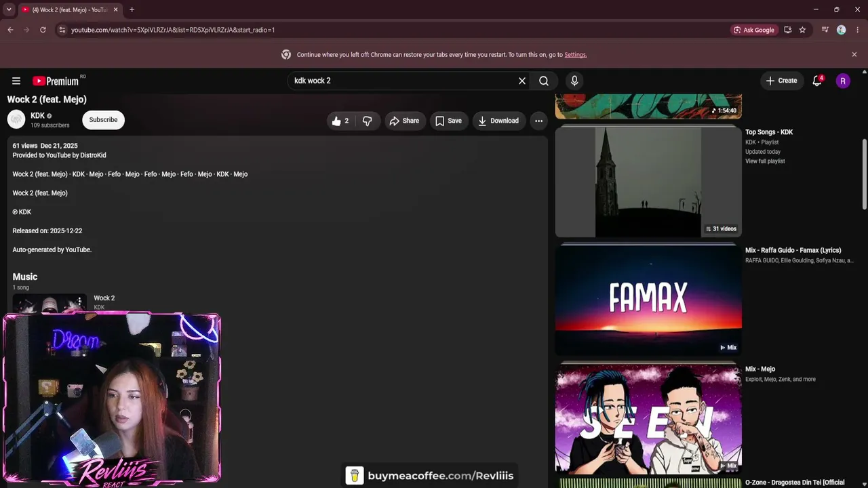
Task: Open a new tab with the plus button
Action: click(x=132, y=9)
